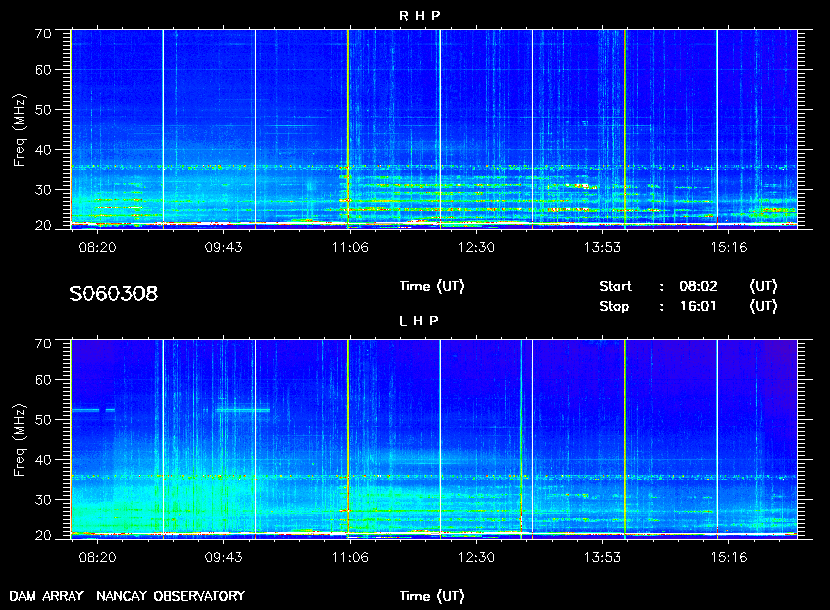
Task: Click the Freq (MHz) axis label of RHP plot
Action: (x=19, y=131)
